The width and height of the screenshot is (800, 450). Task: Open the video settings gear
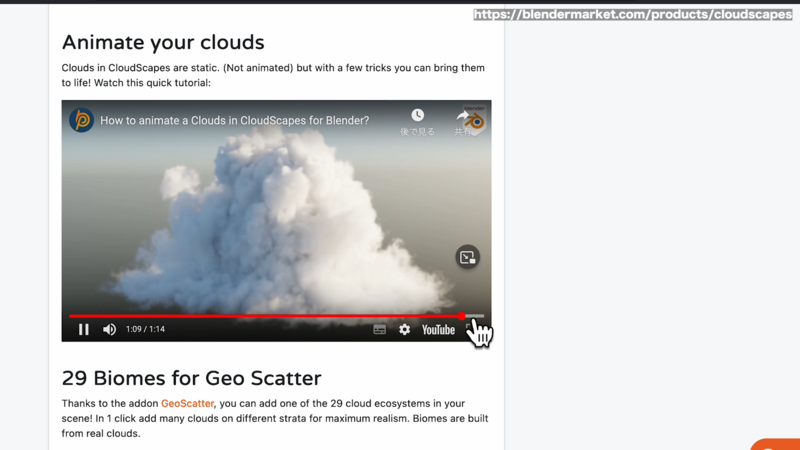click(405, 330)
